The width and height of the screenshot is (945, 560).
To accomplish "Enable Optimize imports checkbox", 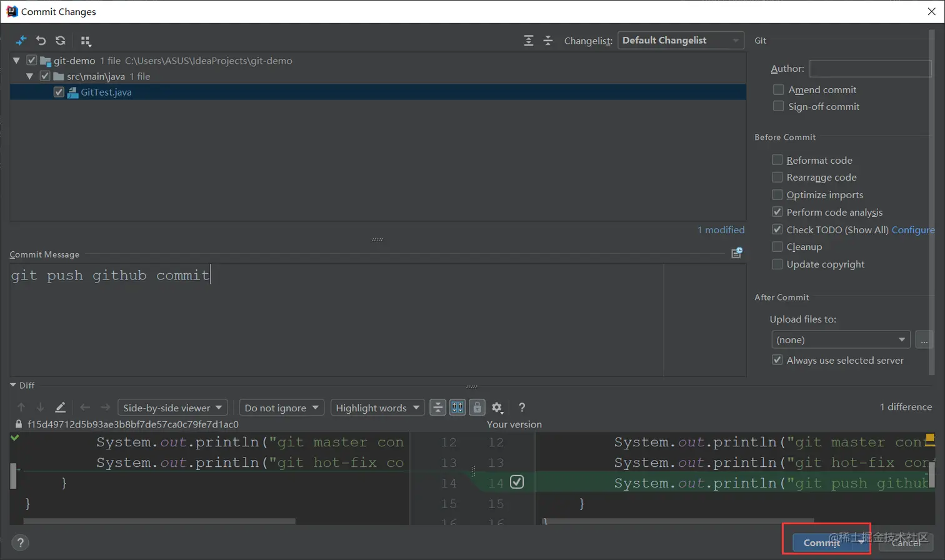I will click(777, 194).
